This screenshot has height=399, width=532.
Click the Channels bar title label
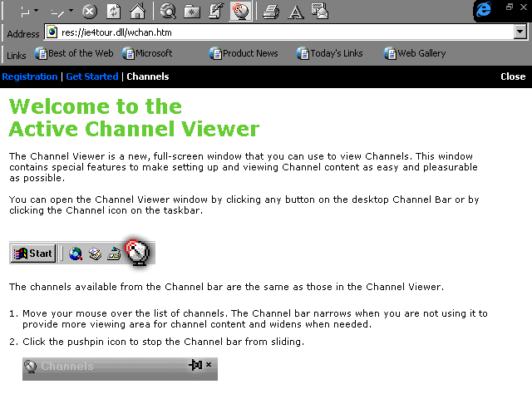coord(67,366)
